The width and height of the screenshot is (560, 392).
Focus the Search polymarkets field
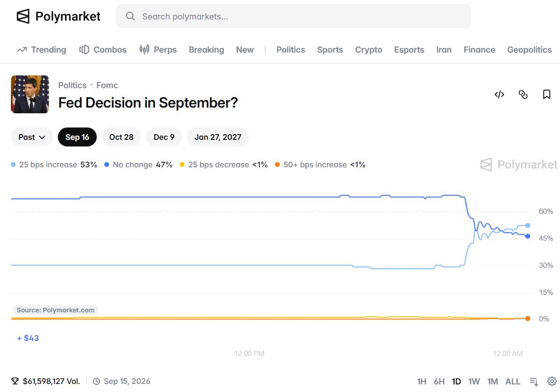click(293, 17)
